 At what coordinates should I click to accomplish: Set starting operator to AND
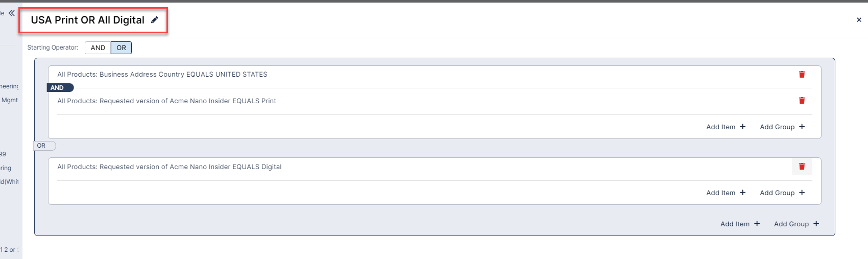point(98,48)
